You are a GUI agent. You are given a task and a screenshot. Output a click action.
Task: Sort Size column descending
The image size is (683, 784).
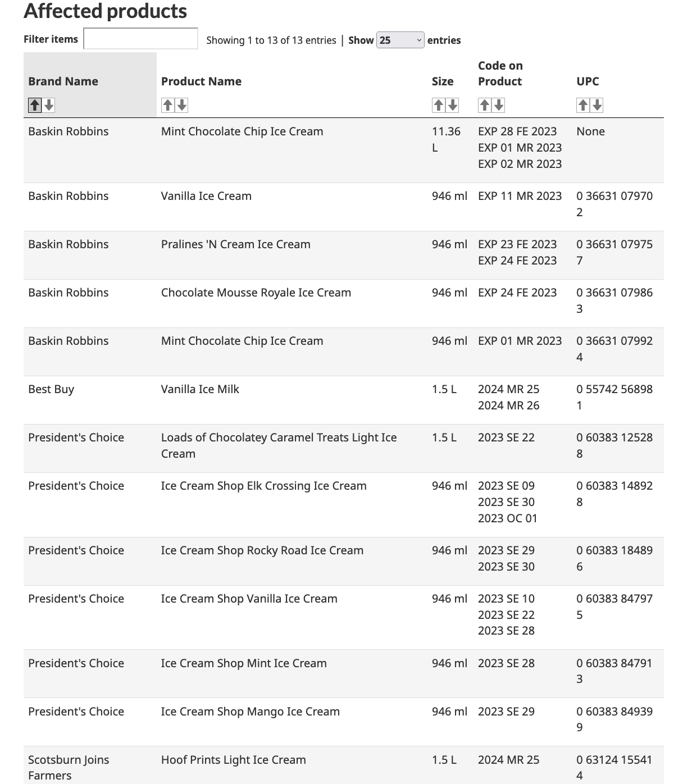452,105
